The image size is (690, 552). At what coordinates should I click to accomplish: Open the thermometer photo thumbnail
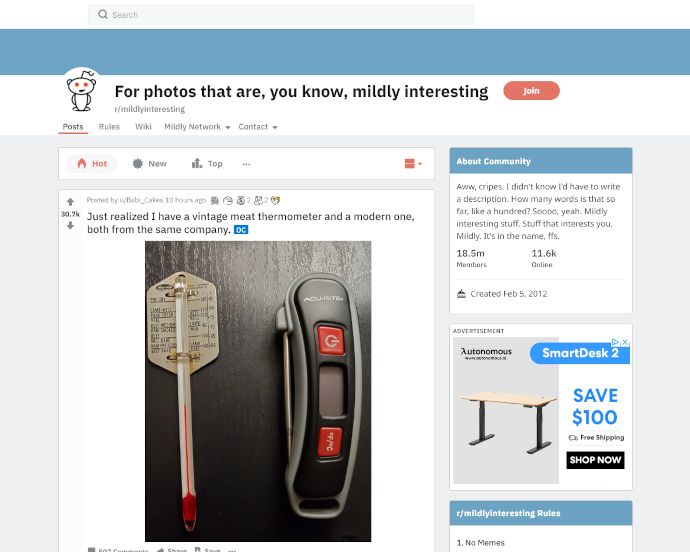258,391
